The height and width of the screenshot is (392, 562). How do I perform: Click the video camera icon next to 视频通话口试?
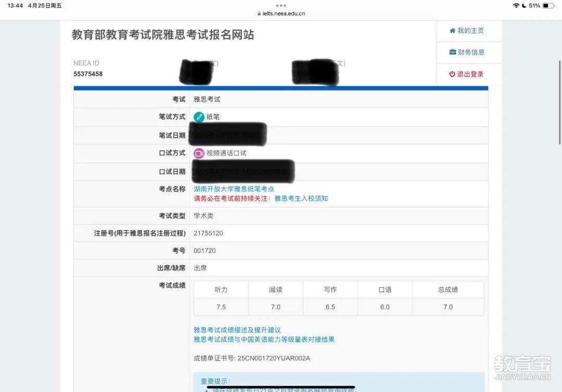[x=199, y=153]
